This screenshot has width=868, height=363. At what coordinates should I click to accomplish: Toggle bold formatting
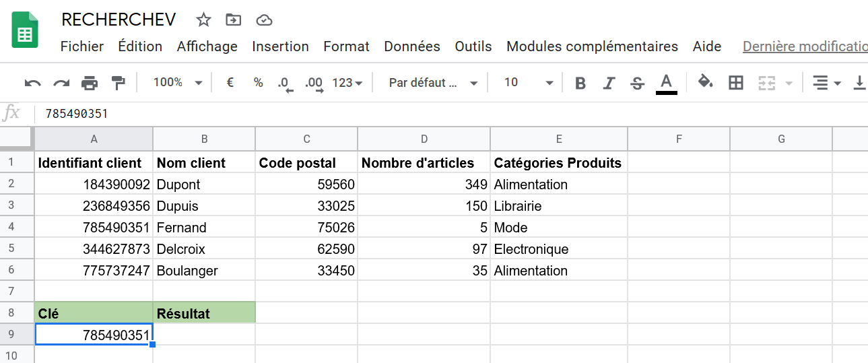[x=580, y=83]
